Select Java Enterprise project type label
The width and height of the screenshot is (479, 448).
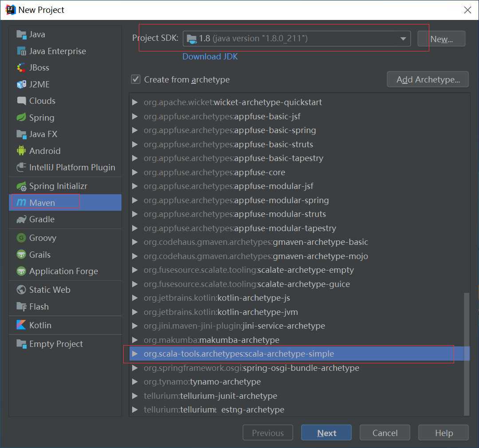(x=57, y=51)
